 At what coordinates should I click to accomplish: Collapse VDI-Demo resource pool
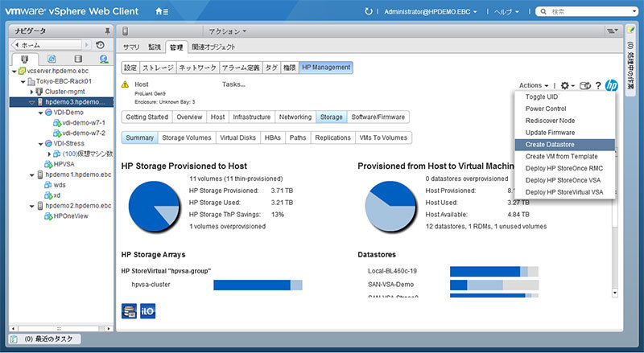point(40,113)
